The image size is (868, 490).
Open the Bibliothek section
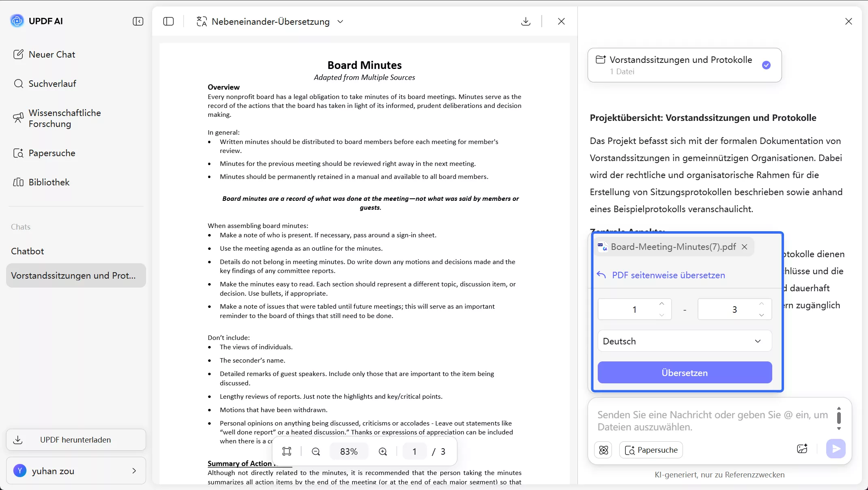(49, 182)
